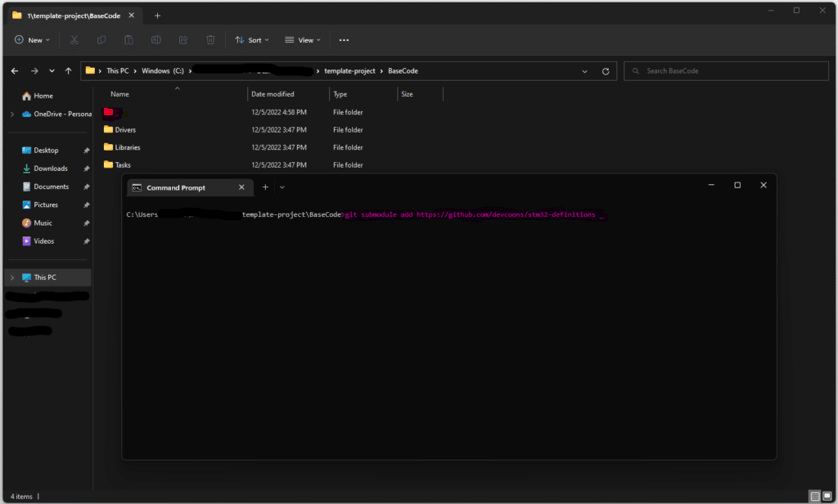Unpin Downloads from Quick access
Image resolution: width=838 pixels, height=504 pixels.
pyautogui.click(x=87, y=169)
